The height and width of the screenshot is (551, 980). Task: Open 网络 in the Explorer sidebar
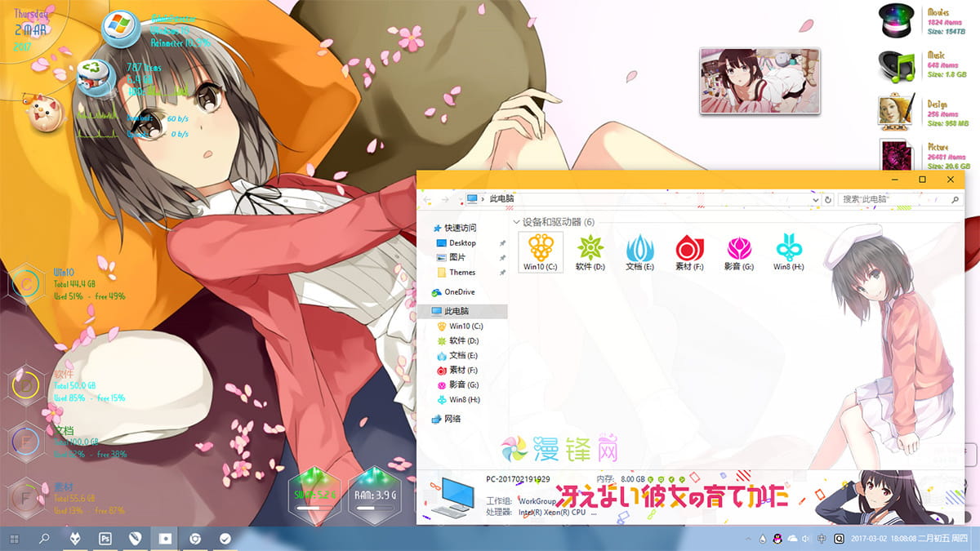tap(448, 418)
